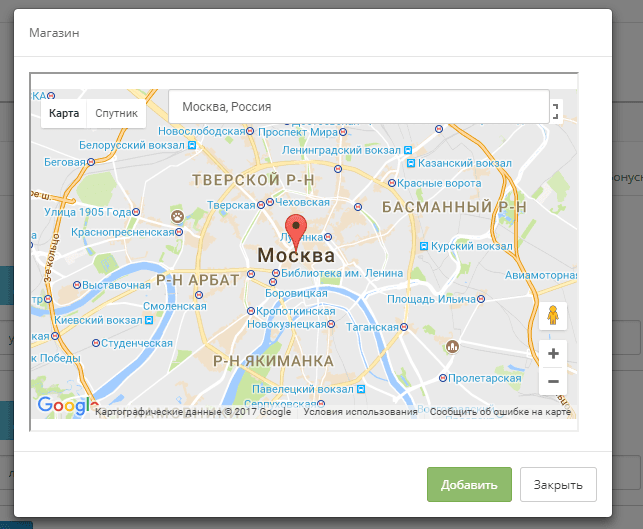Click Таганская metro station marker
Viewport: 643px width, 529px height.
(x=404, y=327)
